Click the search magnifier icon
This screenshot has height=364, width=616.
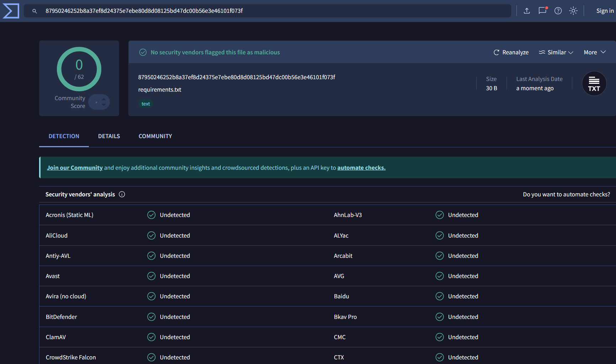tap(34, 11)
